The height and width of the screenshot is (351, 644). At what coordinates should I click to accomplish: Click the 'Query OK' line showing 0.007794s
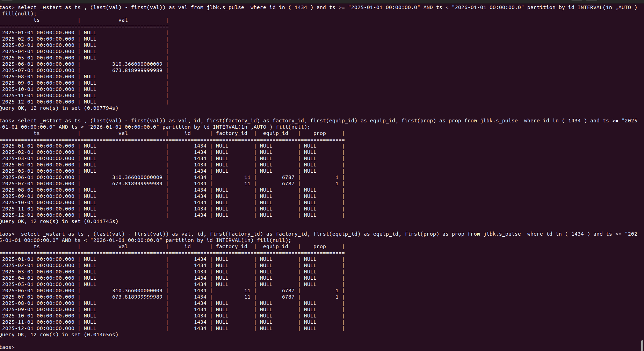click(x=59, y=108)
